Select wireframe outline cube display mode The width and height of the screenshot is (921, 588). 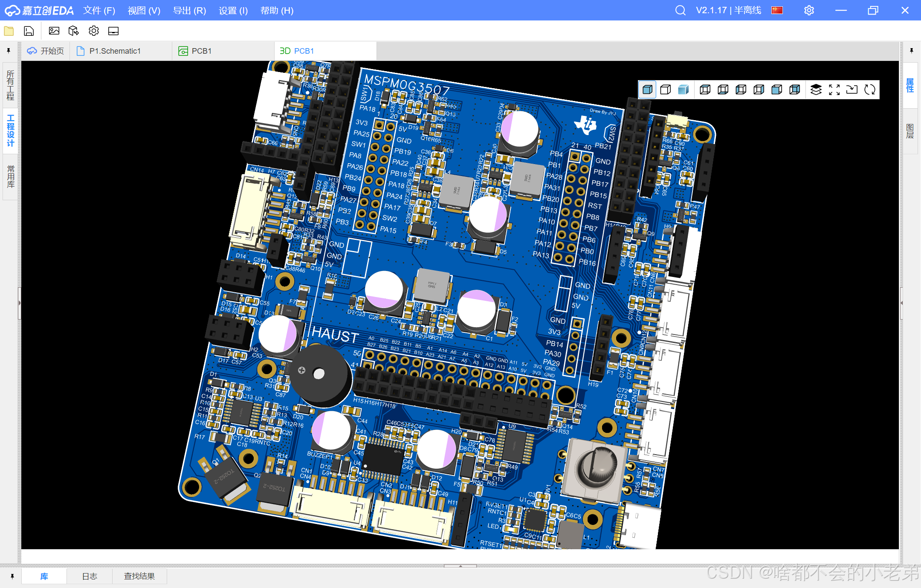(665, 89)
